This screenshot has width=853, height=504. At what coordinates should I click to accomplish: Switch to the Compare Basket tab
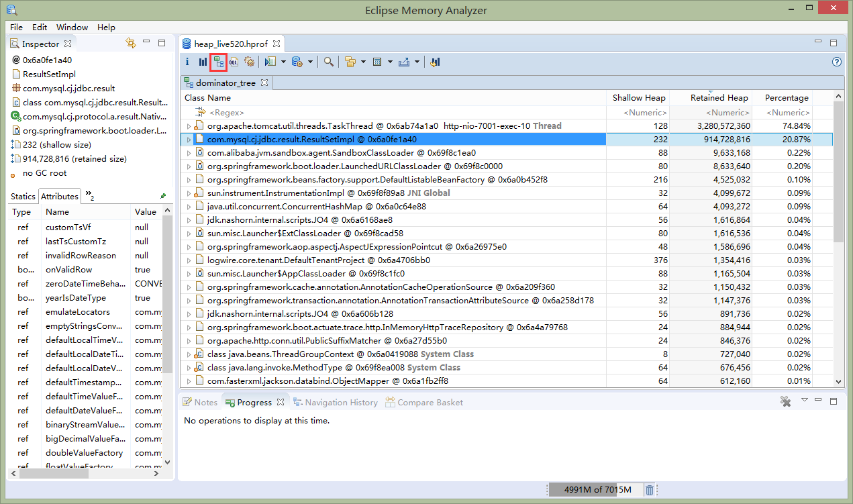pyautogui.click(x=423, y=403)
